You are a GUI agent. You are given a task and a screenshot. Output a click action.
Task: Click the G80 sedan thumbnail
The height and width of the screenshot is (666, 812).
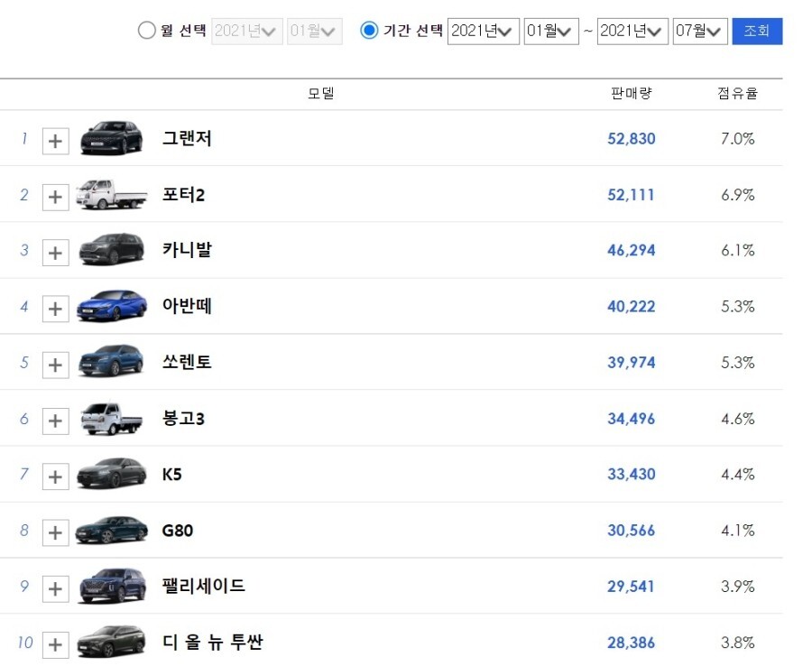tap(111, 529)
